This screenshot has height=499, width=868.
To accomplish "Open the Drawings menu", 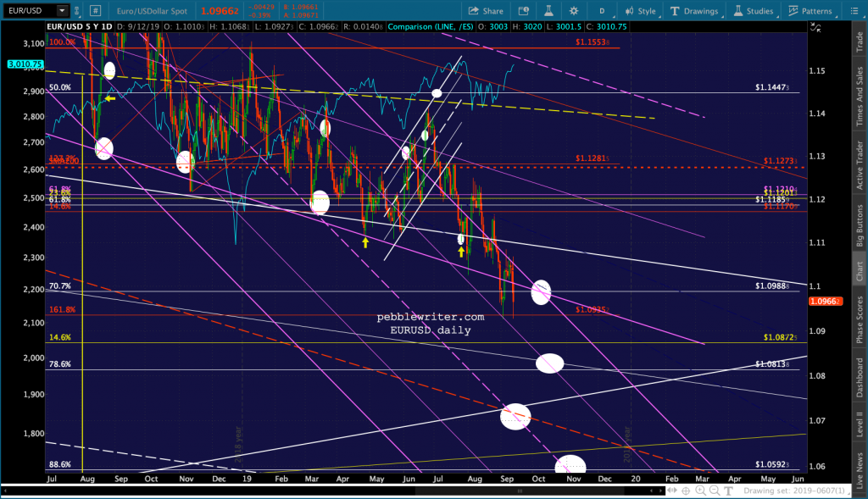I will click(x=694, y=11).
